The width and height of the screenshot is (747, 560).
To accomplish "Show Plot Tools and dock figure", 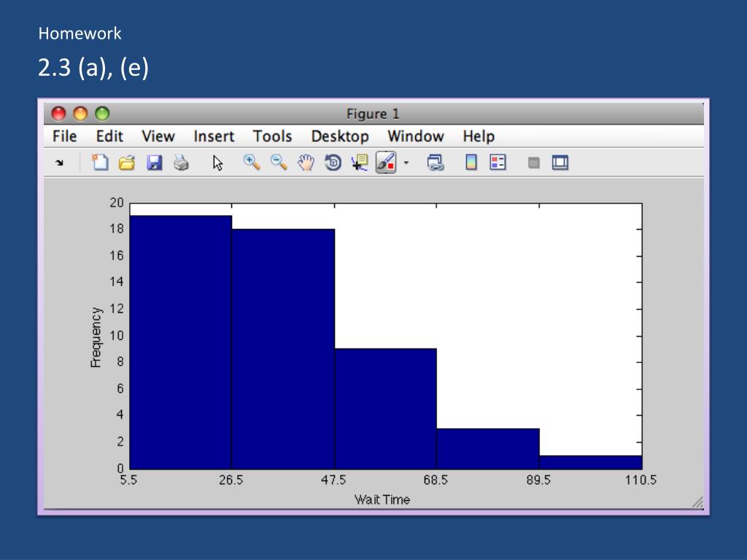I will click(560, 163).
